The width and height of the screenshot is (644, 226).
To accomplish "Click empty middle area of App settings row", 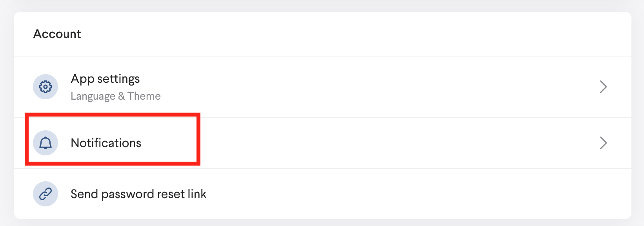I will click(x=353, y=87).
